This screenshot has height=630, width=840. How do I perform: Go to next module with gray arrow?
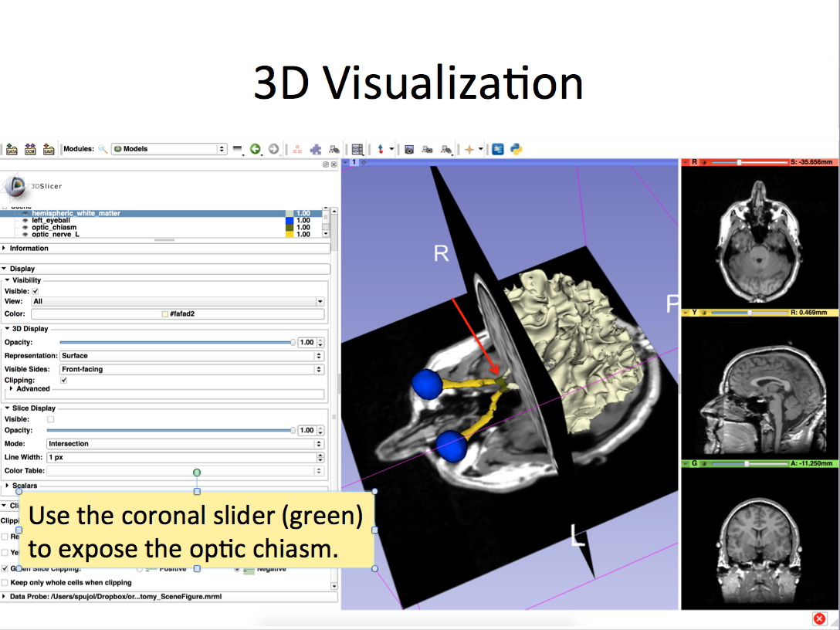pyautogui.click(x=274, y=150)
